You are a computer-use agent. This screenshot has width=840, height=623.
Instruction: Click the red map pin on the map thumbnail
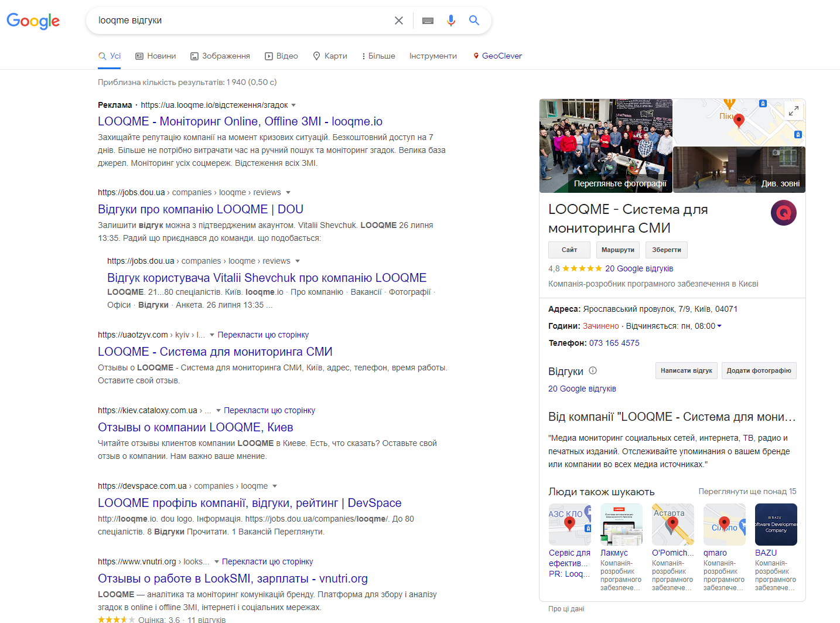point(739,121)
